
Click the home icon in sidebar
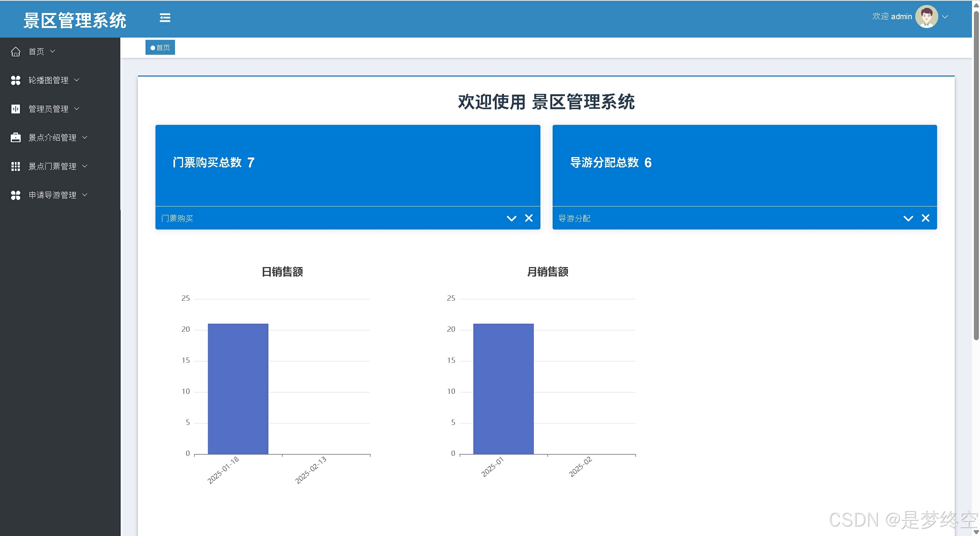16,51
